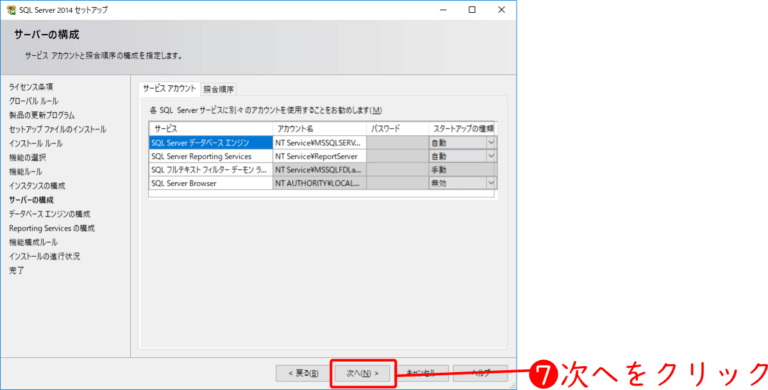Click account name NT AUTHORITY¥LOCAL... cell
This screenshot has width=768, height=390.
[319, 183]
